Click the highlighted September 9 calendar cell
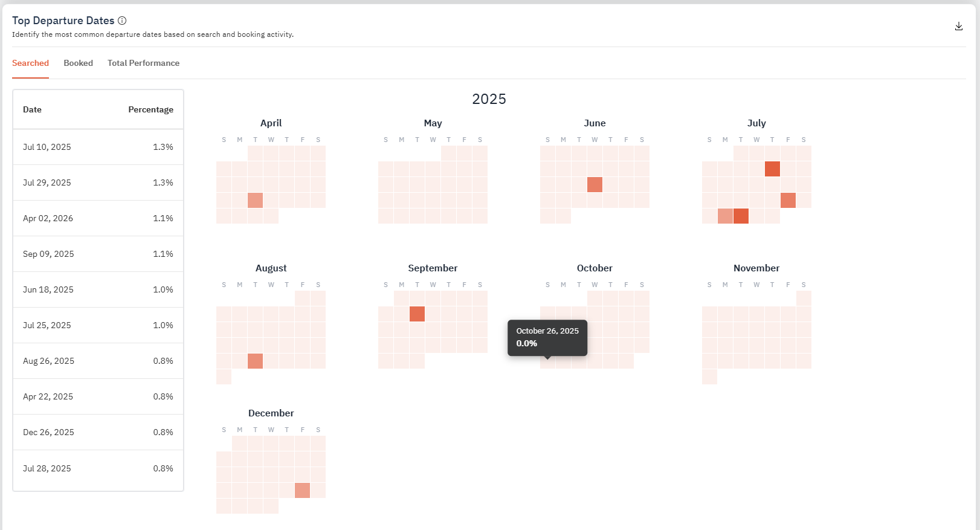The image size is (980, 530). [417, 314]
